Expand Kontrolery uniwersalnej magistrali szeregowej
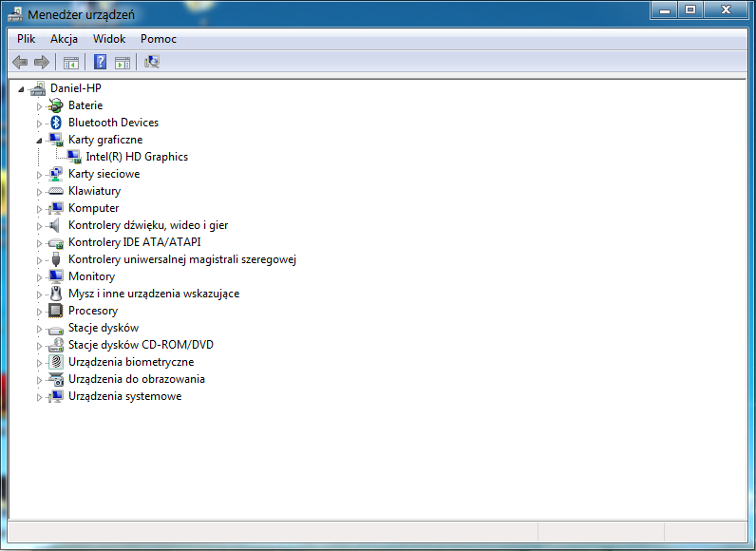 39,260
